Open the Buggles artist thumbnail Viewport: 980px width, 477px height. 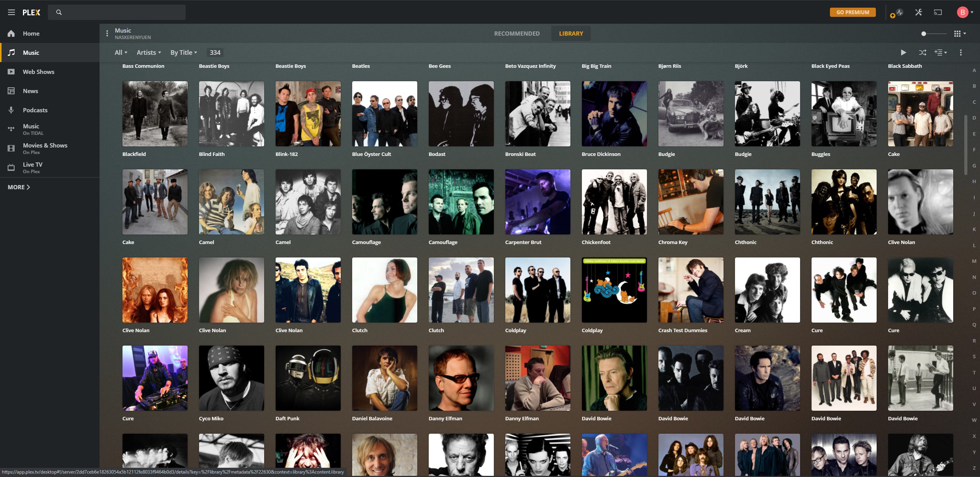[844, 114]
